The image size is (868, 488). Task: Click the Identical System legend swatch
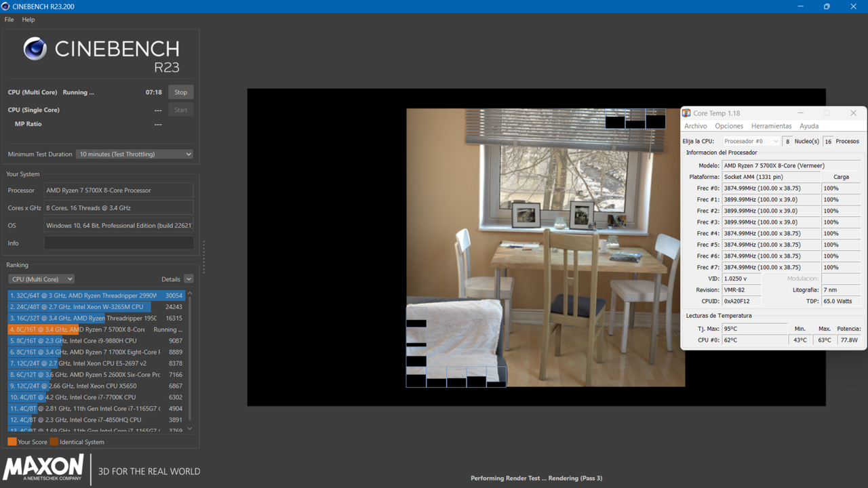click(54, 442)
